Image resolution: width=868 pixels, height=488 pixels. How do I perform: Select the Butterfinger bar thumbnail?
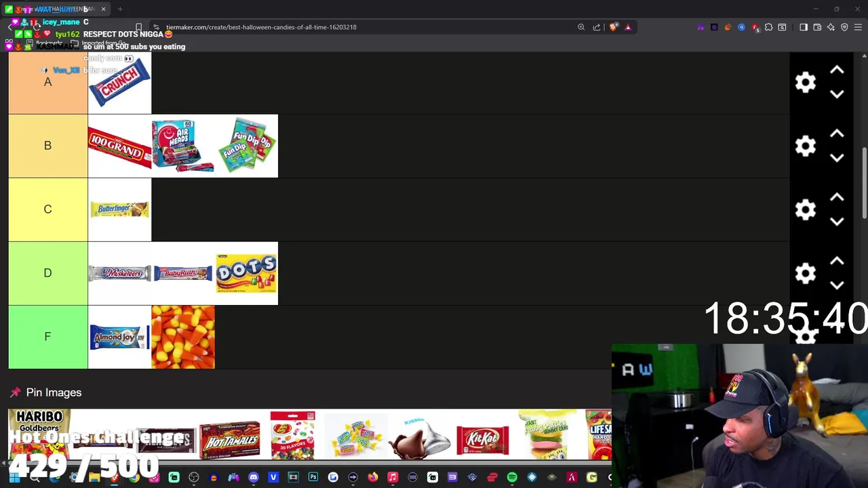coord(119,209)
